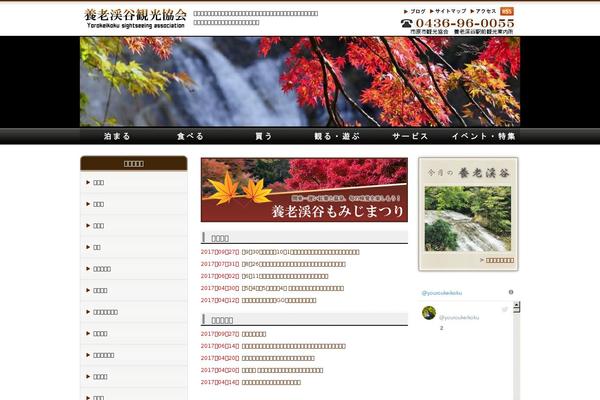600x400 pixels.
Task: Open the ブログ link in header
Action: [x=415, y=11]
